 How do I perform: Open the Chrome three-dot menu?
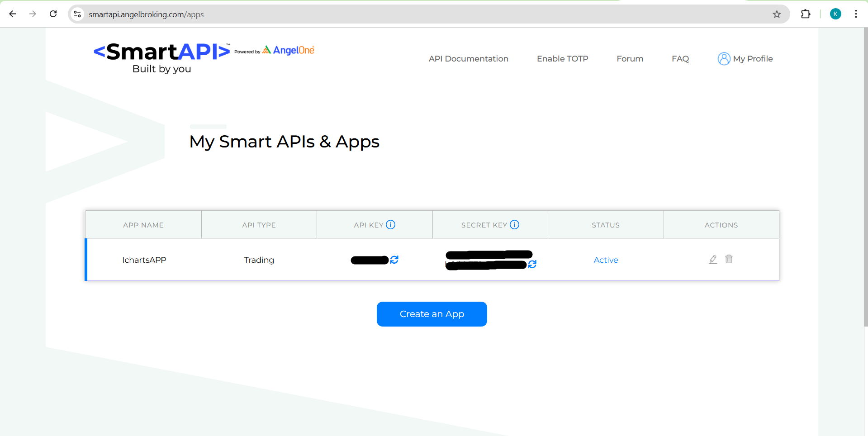(x=856, y=14)
